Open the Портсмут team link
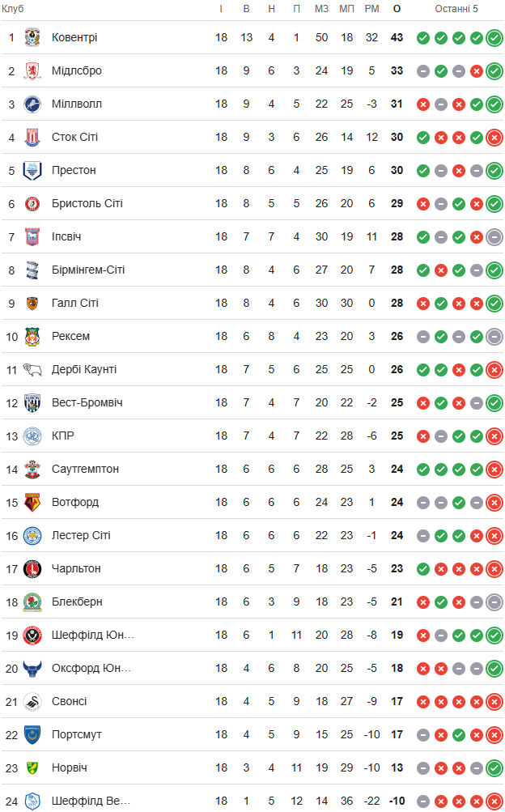505x812 pixels. (x=76, y=734)
